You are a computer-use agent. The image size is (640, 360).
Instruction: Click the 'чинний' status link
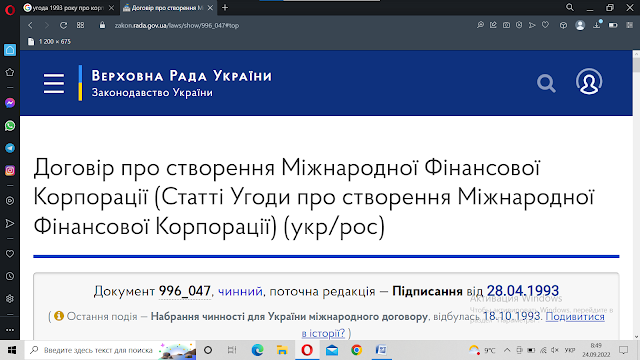click(240, 291)
